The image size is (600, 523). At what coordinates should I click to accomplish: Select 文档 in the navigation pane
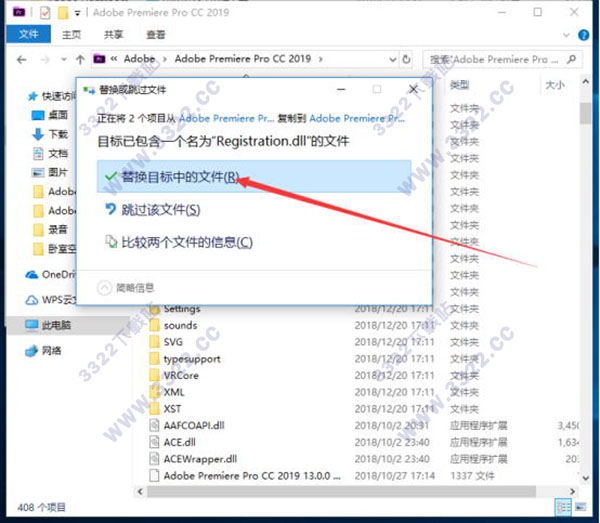tap(50, 153)
